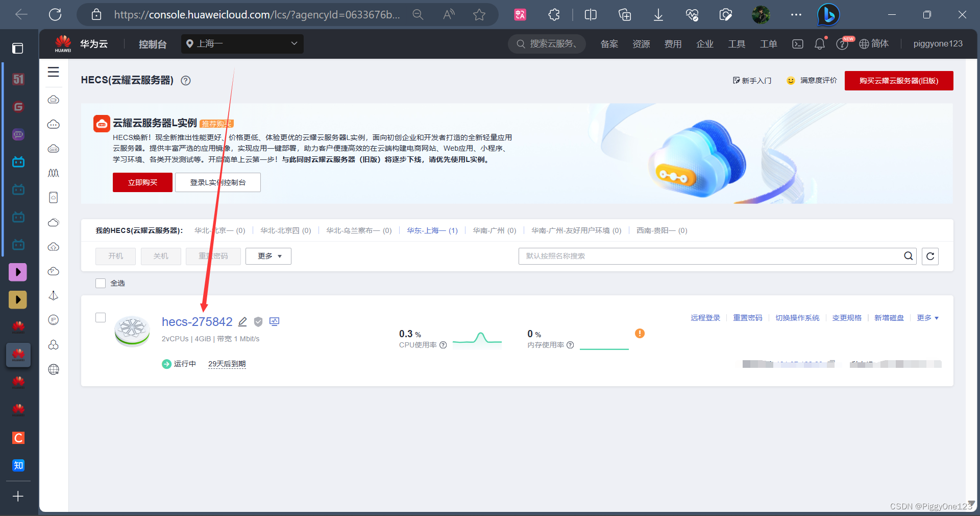The height and width of the screenshot is (516, 980).
Task: Click the HECS title help icon
Action: pyautogui.click(x=186, y=81)
